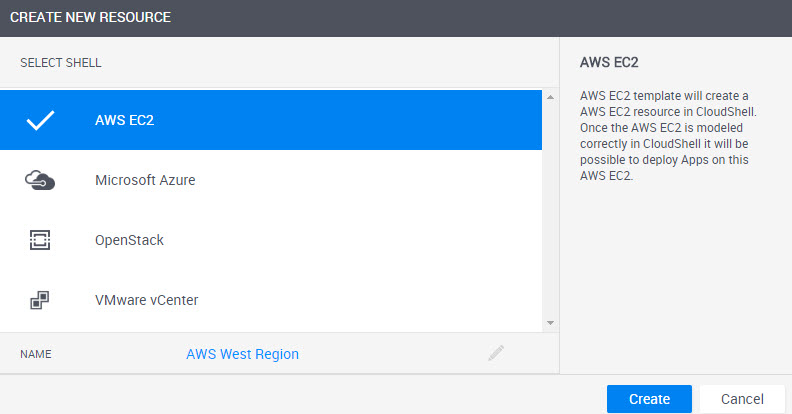The image size is (792, 414).
Task: Click the CREATE NEW RESOURCE title
Action: click(x=90, y=17)
